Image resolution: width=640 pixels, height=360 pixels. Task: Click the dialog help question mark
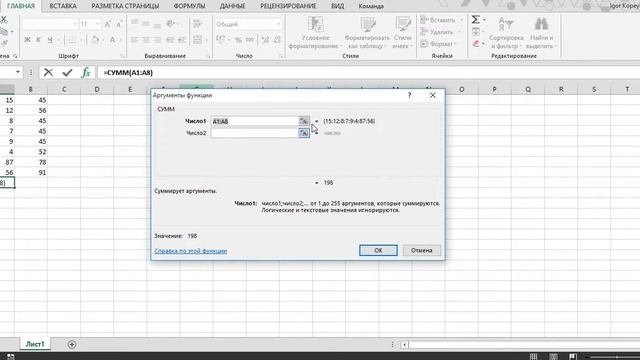coord(409,95)
